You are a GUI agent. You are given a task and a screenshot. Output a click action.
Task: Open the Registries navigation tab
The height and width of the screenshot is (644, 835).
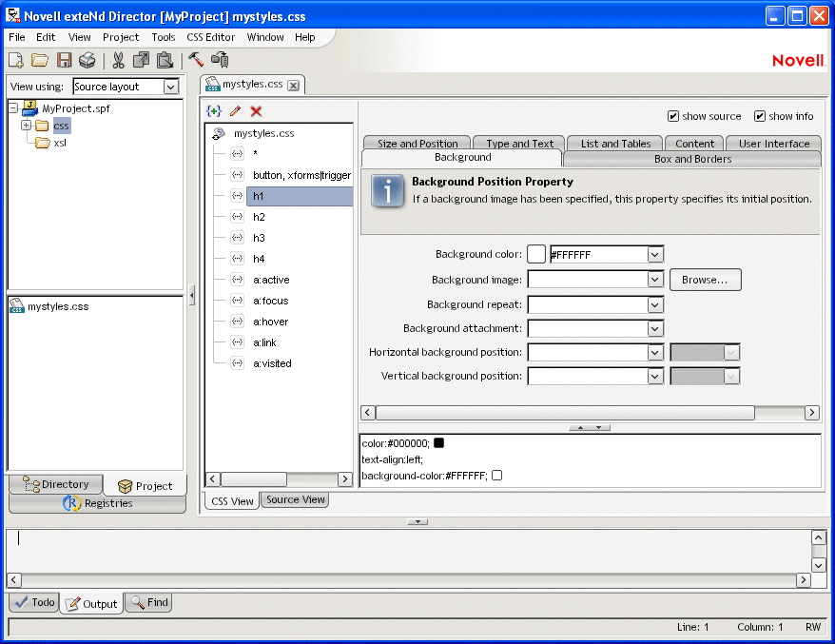click(x=97, y=503)
